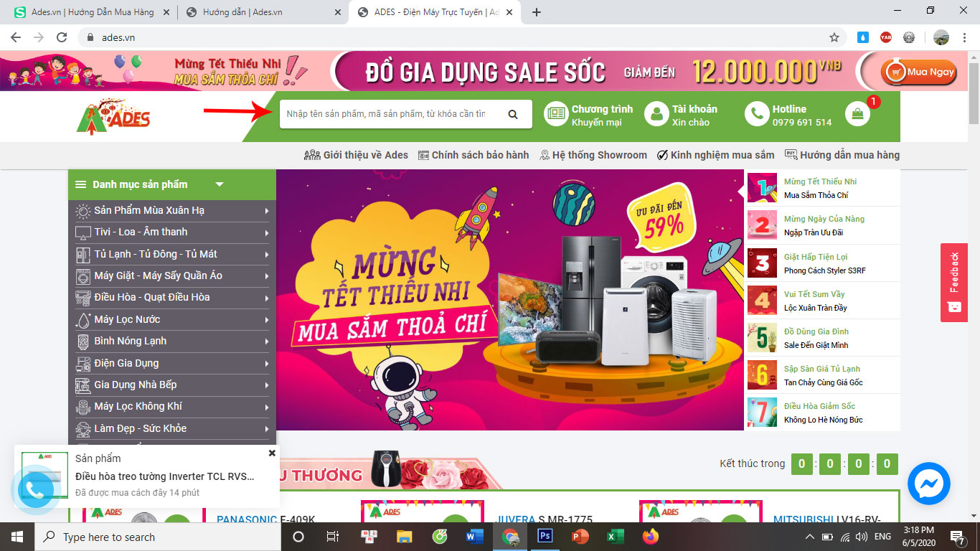Collapse the Danh mục sản phẩm dropdown arrow
Viewport: 980px width, 551px height.
click(x=220, y=184)
